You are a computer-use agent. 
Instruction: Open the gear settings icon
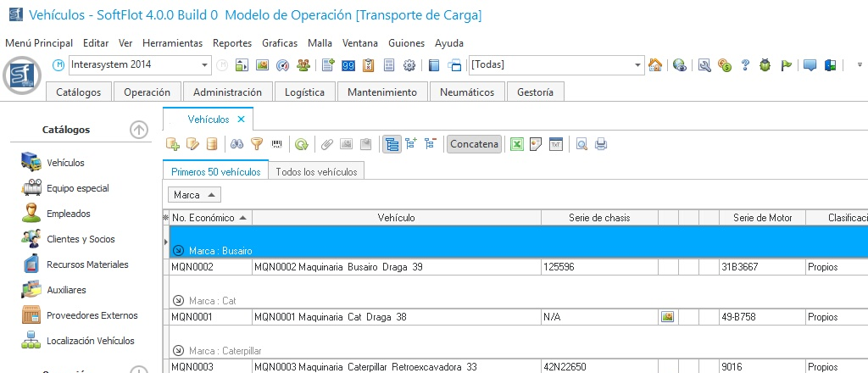(409, 65)
